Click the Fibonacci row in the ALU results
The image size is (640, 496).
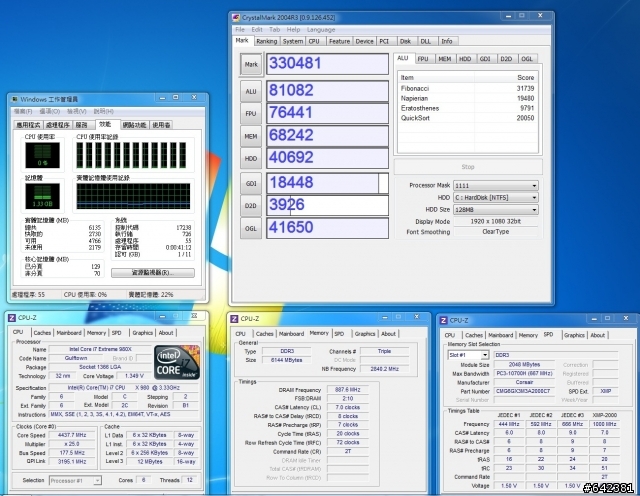[x=467, y=89]
